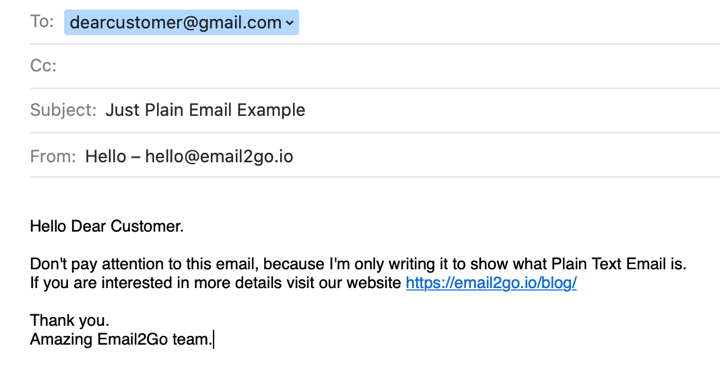Click the "Amazing Email2Go team." signature line

(121, 340)
